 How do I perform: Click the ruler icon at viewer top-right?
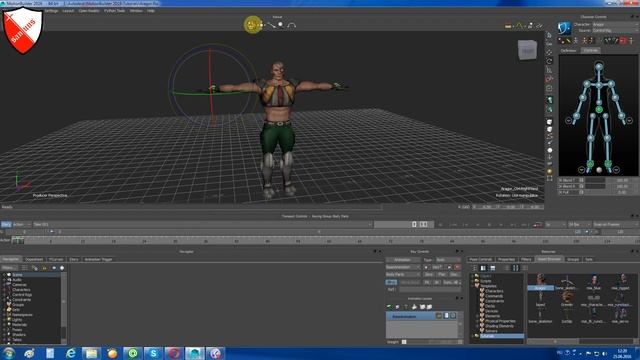pos(508,26)
